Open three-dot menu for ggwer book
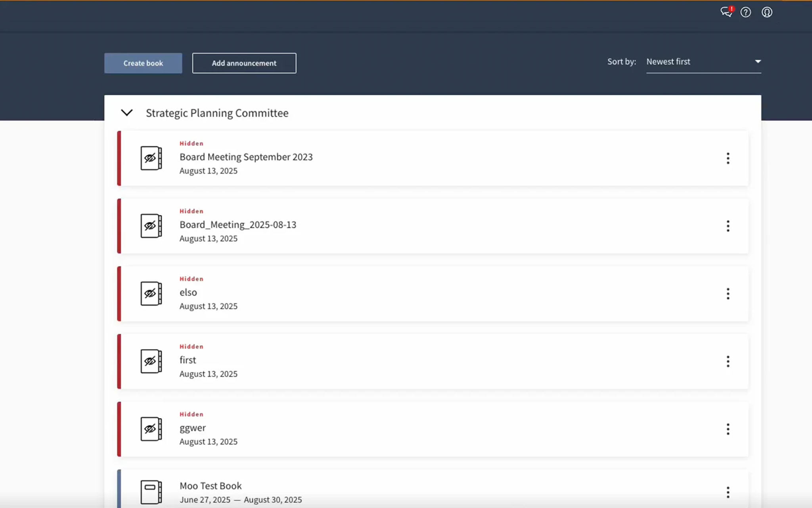Screen dimensions: 812x508 tap(728, 429)
